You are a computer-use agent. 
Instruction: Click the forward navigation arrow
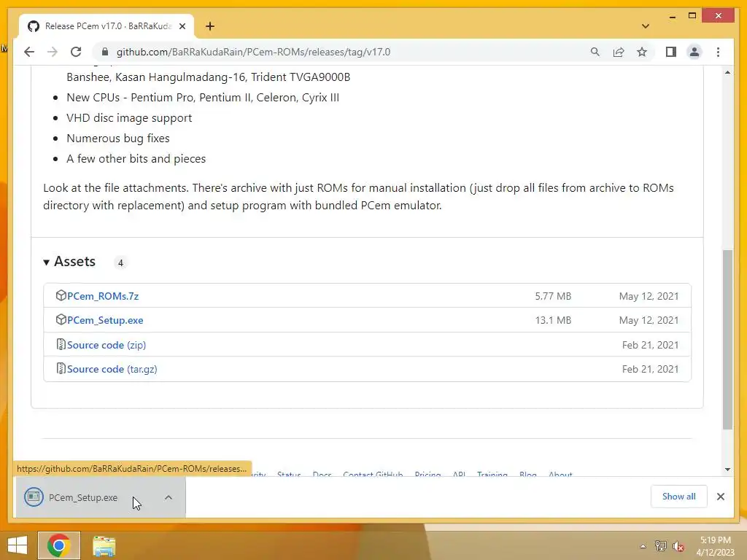[x=53, y=52]
